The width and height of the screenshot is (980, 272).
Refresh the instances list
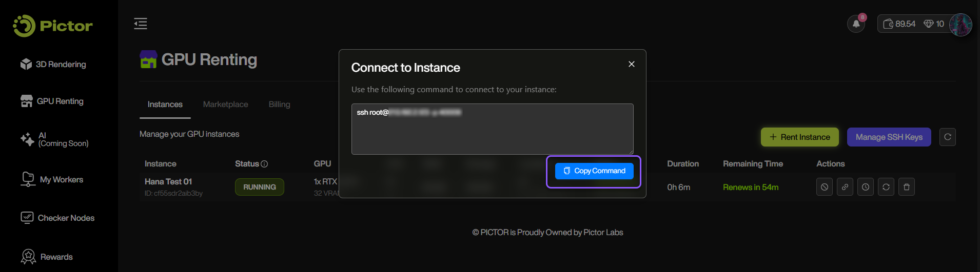pyautogui.click(x=948, y=137)
